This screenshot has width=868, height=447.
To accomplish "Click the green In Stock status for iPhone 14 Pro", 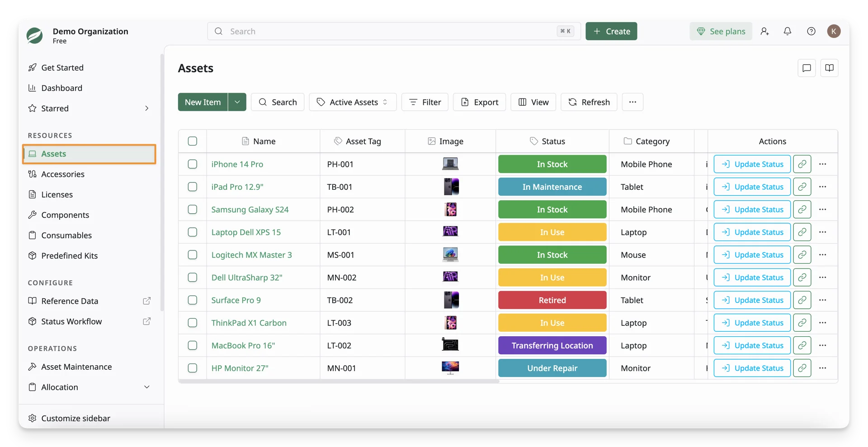I will point(552,164).
